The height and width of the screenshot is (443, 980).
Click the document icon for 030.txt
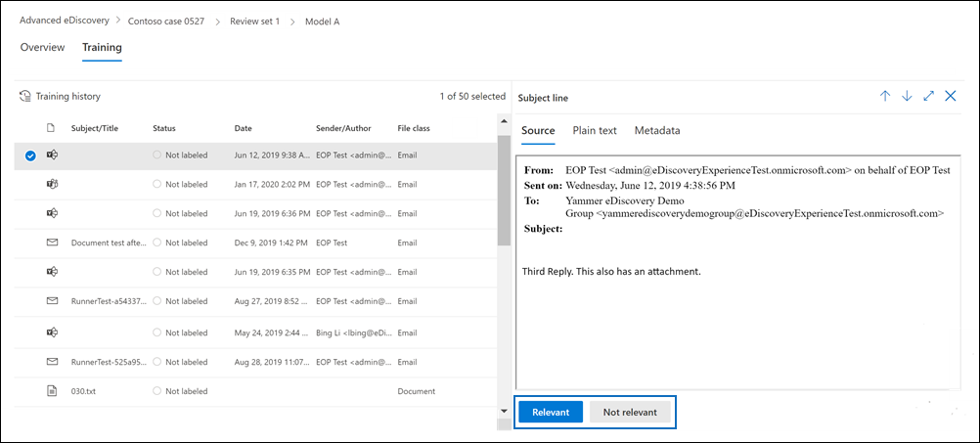pos(52,391)
